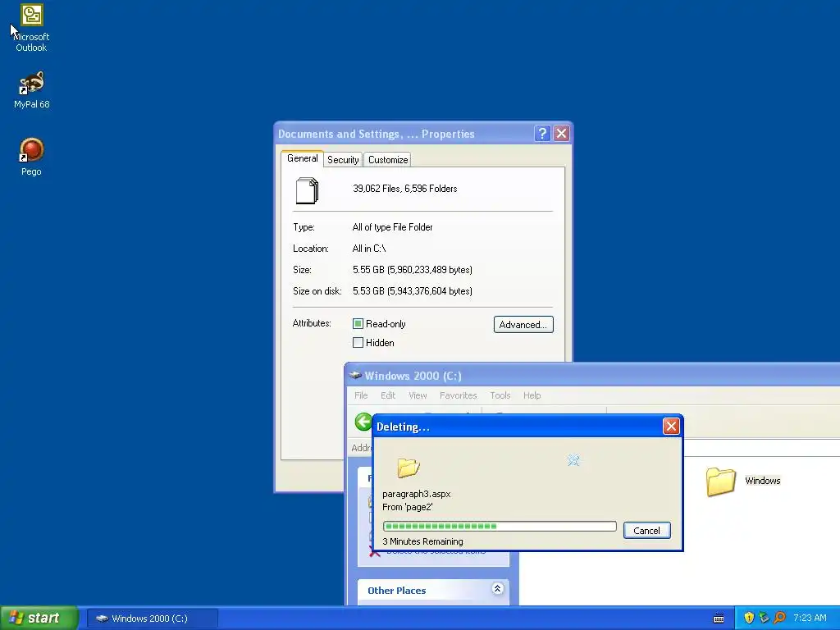840x630 pixels.
Task: Open the on-screen keyboard taskbar icon
Action: 719,619
